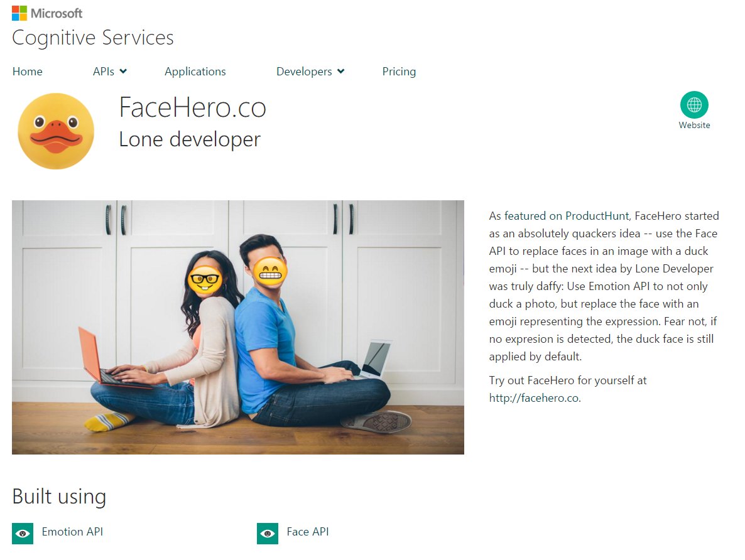Click the Cognitive Services heading
The height and width of the screenshot is (560, 745).
(x=92, y=38)
